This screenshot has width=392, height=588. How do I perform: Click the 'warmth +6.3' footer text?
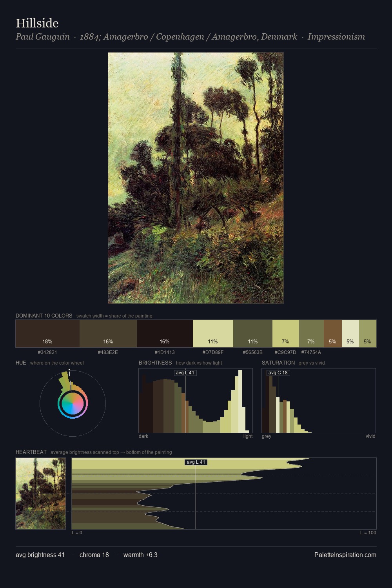pos(140,555)
